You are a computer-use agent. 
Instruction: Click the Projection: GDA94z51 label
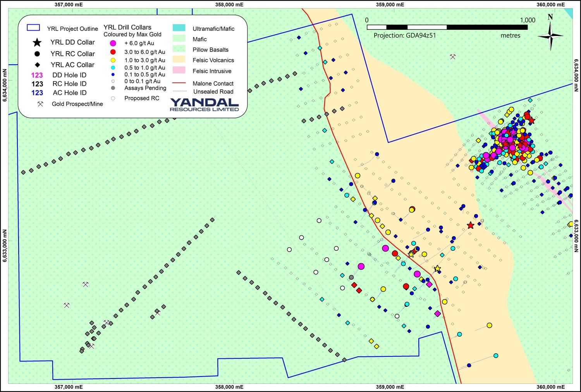pos(405,36)
